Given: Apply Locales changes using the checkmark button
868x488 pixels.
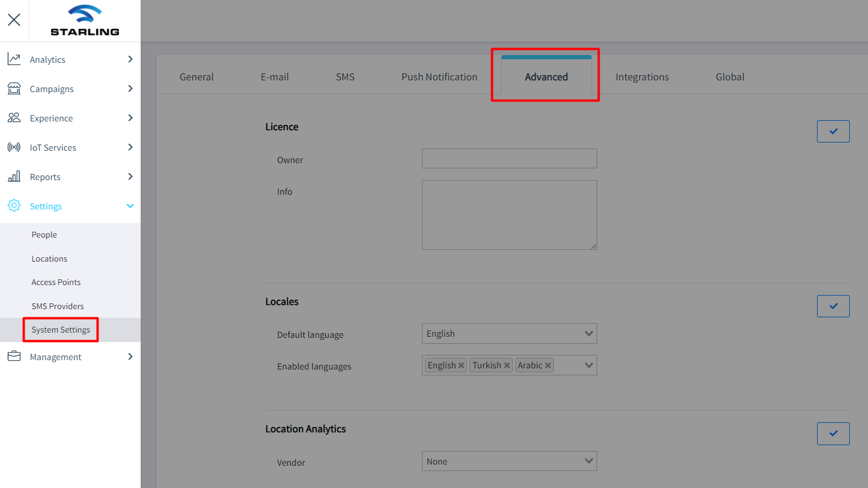Looking at the screenshot, I should (833, 306).
